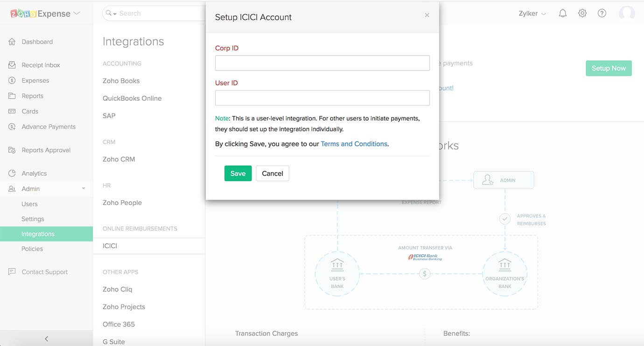Click the Zoho Expense logo
644x346 pixels.
40,14
